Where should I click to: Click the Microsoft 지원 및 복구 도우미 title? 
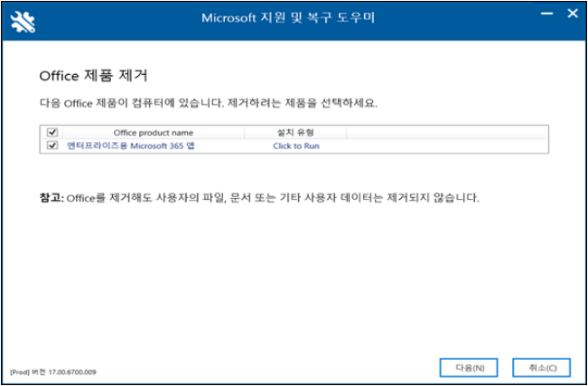click(x=288, y=18)
